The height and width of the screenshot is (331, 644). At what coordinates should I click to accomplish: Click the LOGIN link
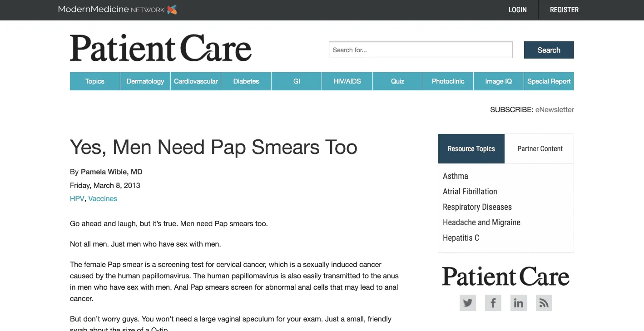point(517,10)
